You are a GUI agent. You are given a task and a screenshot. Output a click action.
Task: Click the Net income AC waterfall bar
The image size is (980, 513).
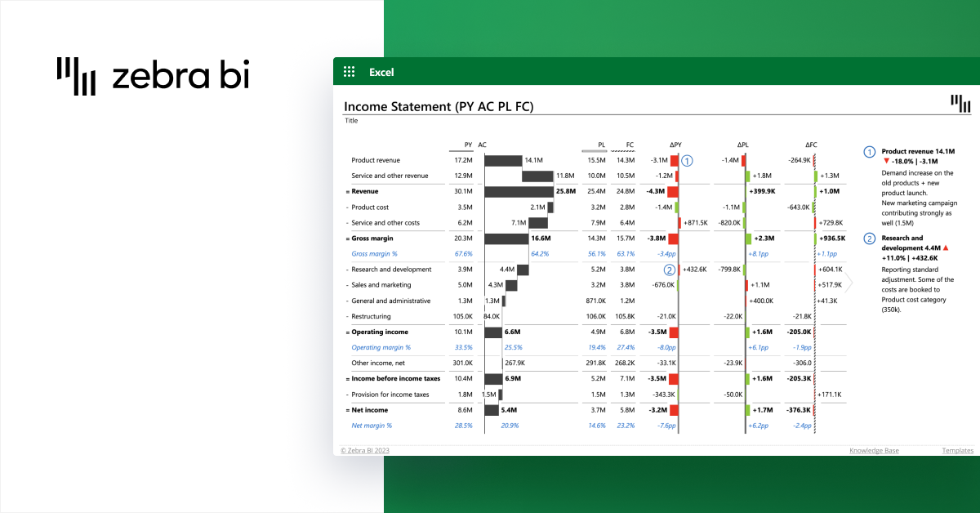click(x=492, y=410)
